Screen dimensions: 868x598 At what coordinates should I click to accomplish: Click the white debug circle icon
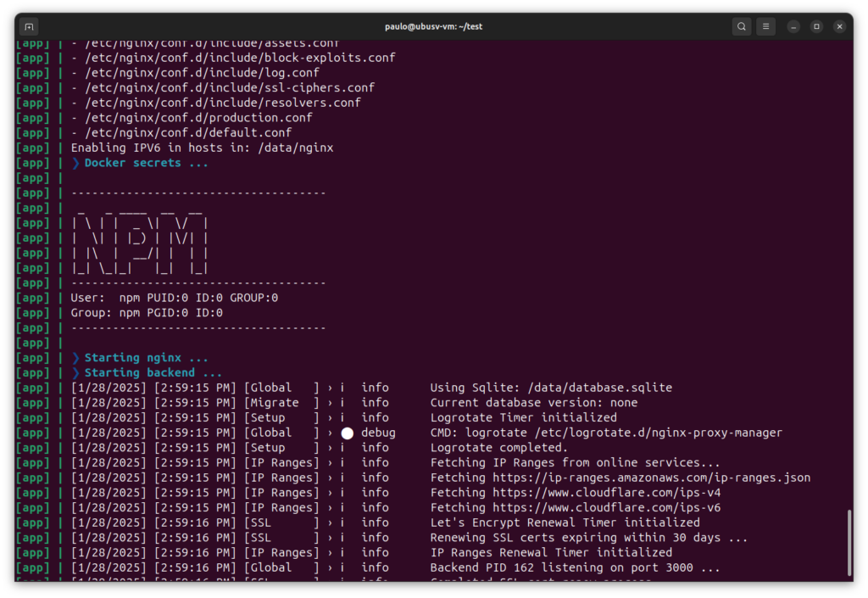(x=347, y=433)
